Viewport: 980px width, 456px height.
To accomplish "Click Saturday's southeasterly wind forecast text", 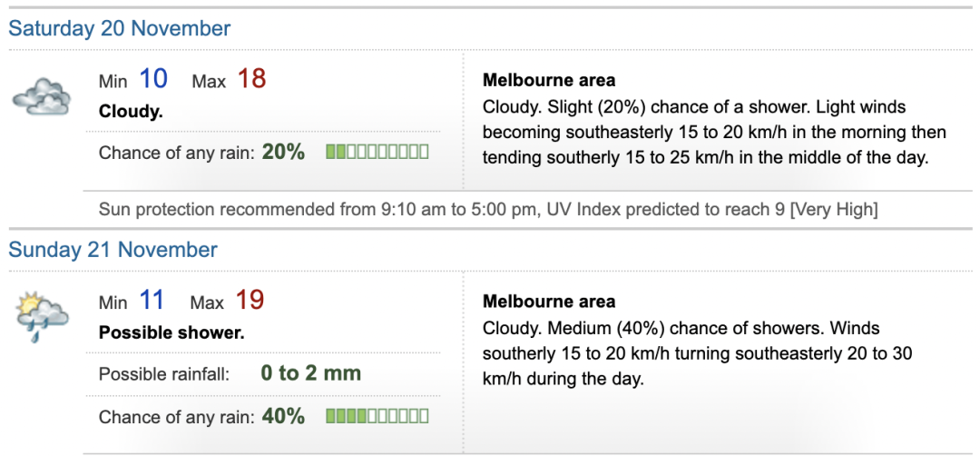I will click(x=714, y=133).
